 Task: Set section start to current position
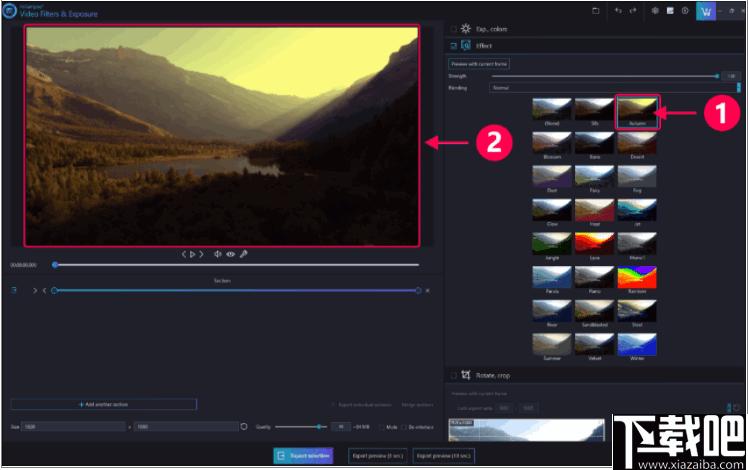click(35, 291)
